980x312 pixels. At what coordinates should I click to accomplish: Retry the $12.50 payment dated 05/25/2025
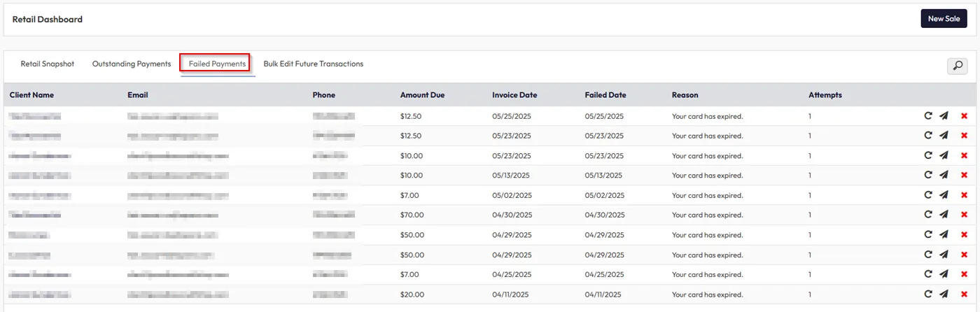[927, 116]
